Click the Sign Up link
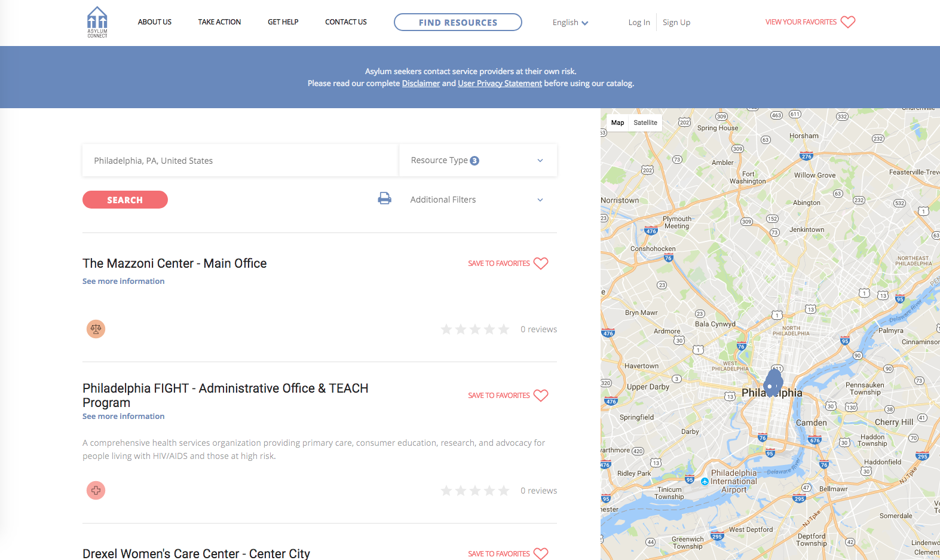 point(676,23)
